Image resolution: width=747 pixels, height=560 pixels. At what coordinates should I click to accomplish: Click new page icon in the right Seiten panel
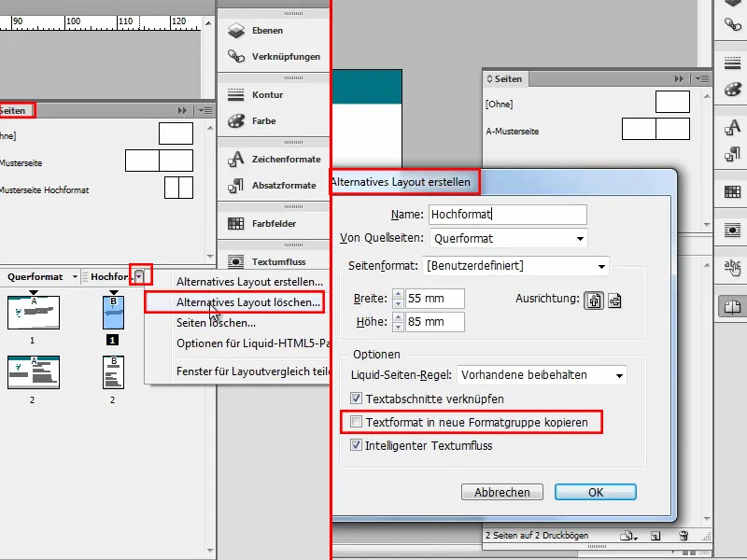click(x=656, y=536)
